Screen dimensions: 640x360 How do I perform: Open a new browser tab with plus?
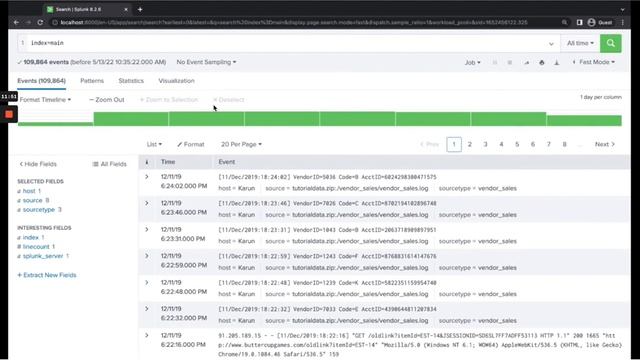click(140, 9)
